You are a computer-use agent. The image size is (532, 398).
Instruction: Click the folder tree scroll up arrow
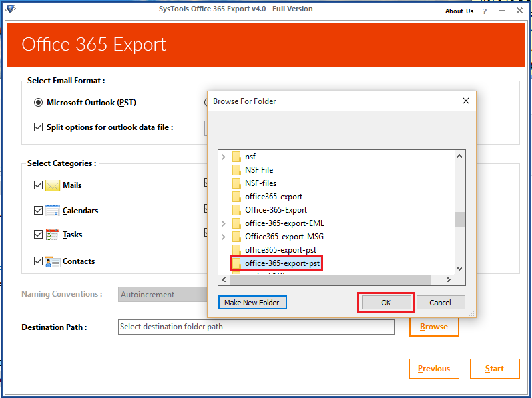coord(459,156)
